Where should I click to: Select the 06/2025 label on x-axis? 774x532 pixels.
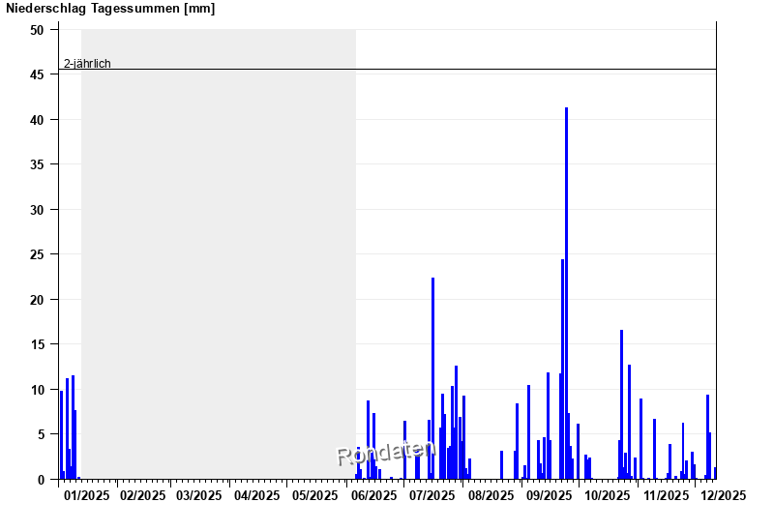(374, 496)
